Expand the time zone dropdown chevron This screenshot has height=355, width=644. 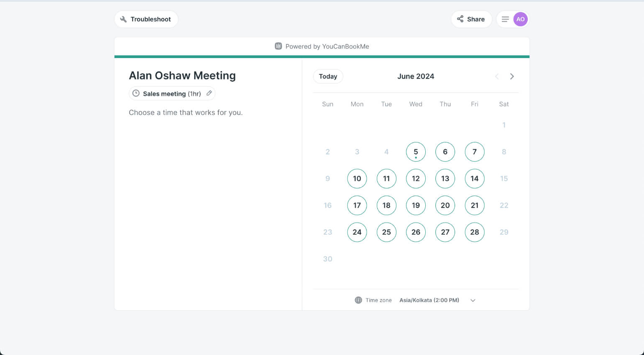point(473,300)
